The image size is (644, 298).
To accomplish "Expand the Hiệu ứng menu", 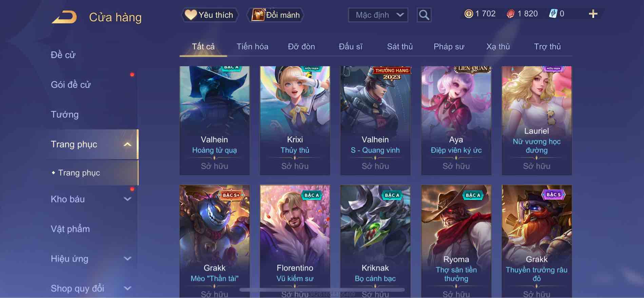I will coord(128,259).
